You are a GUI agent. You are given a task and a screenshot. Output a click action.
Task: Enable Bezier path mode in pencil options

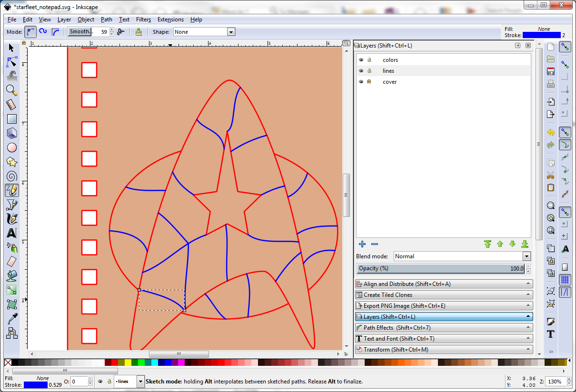click(30, 32)
